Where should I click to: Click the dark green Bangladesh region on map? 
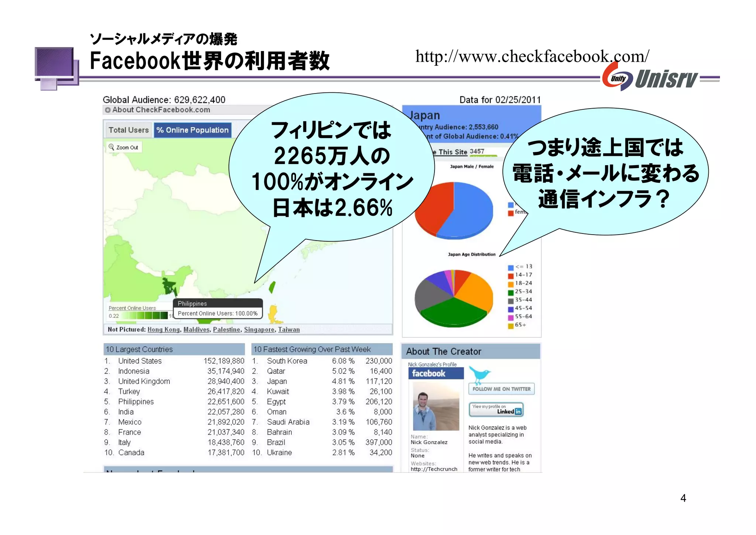click(169, 286)
